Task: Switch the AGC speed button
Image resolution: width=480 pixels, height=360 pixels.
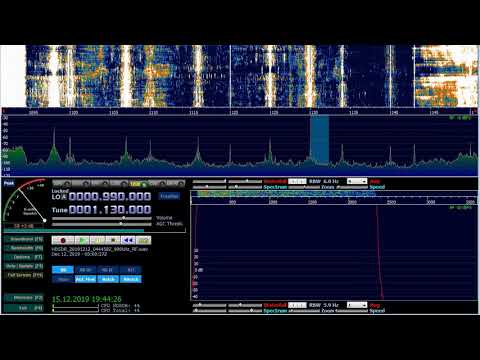Action: (x=85, y=279)
